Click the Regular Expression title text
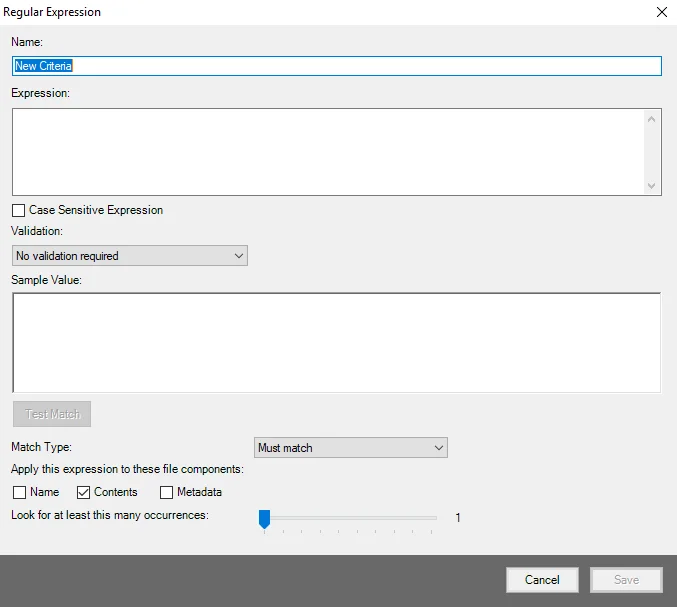 tap(52, 12)
